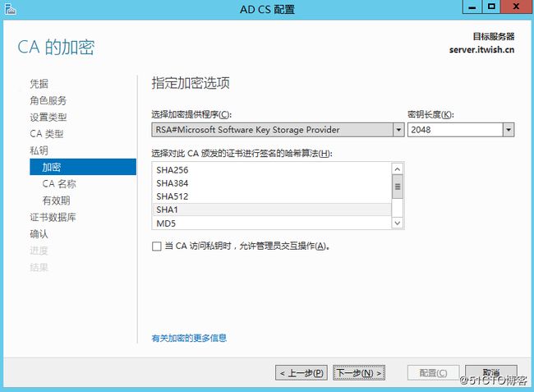
Task: Click the 2048 key length field
Action: [x=455, y=130]
